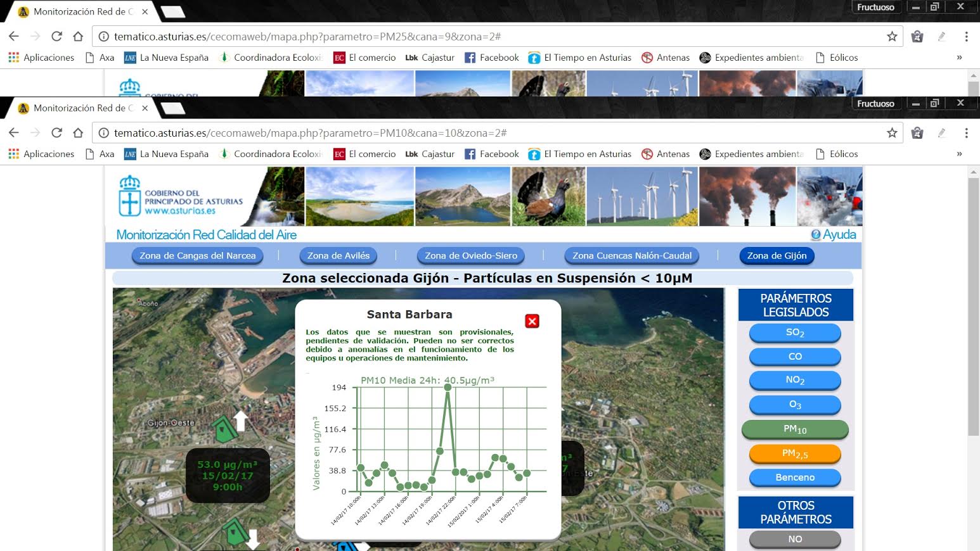
Task: Expand bookmarks overflow chevron in lower window
Action: click(x=959, y=154)
